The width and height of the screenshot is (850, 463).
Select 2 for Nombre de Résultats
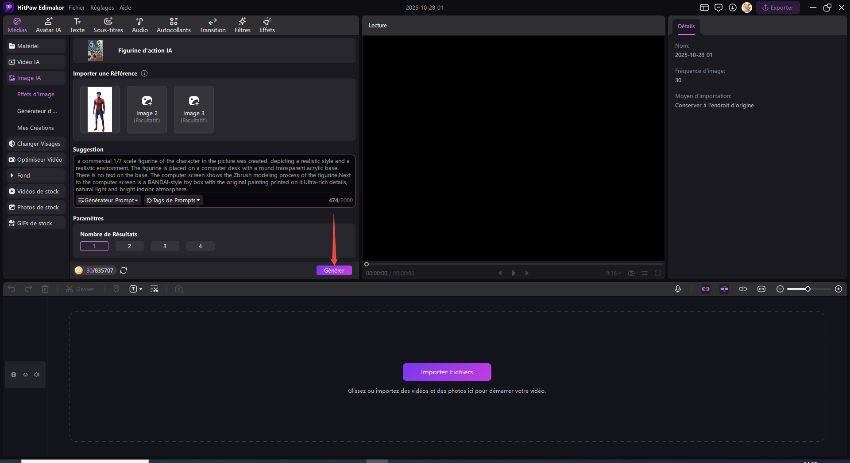129,246
